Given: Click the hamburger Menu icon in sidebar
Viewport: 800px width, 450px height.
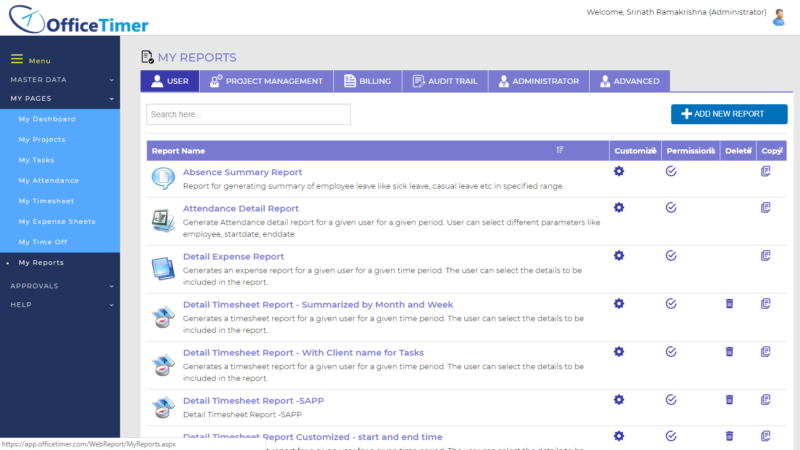Looking at the screenshot, I should [17, 59].
